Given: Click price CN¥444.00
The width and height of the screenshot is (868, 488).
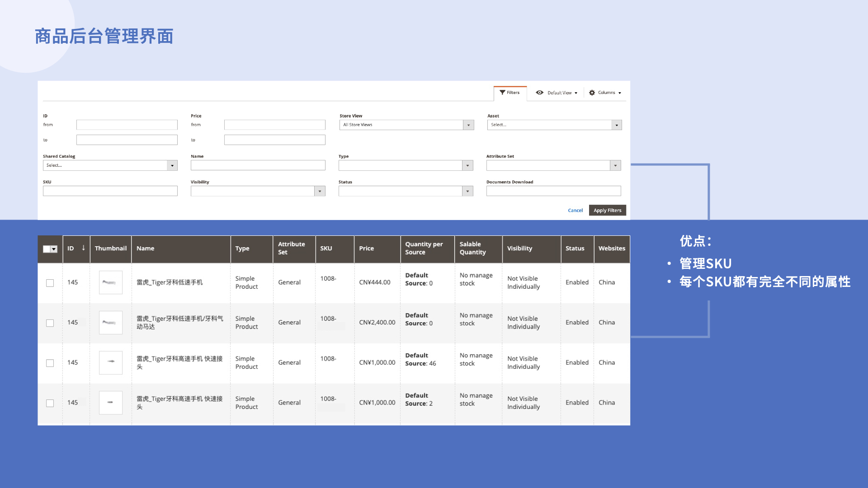Looking at the screenshot, I should 375,282.
